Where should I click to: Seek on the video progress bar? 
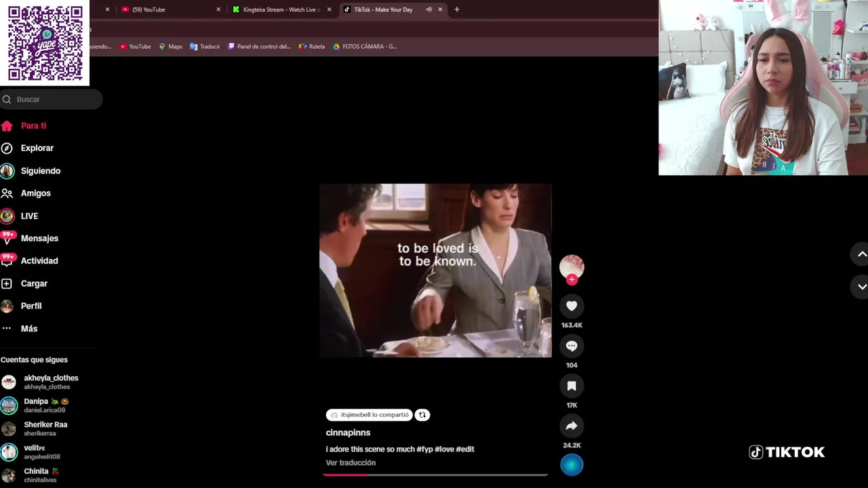click(435, 474)
